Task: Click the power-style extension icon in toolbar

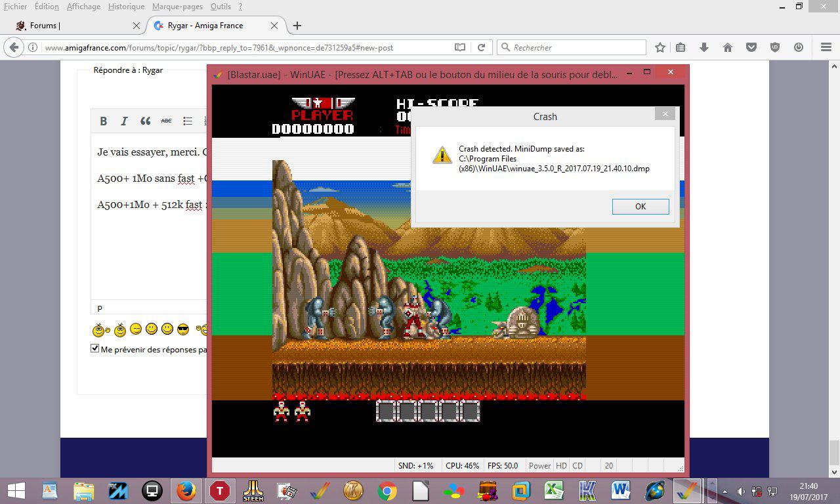Action: (x=799, y=47)
